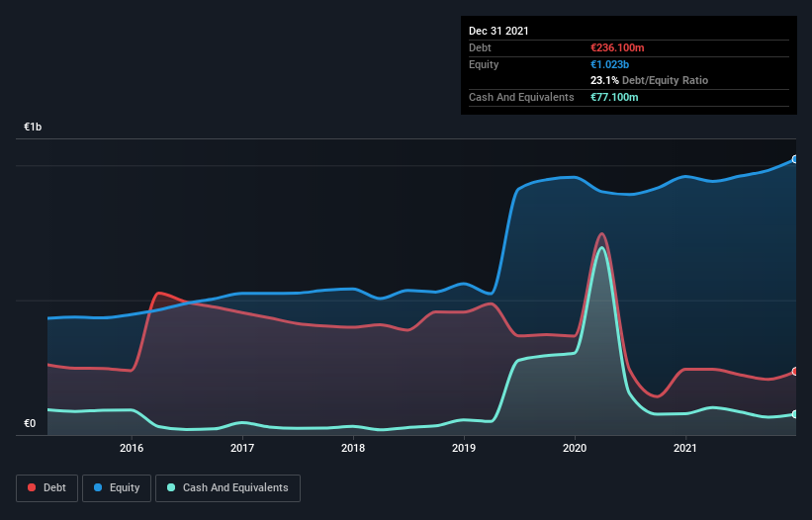Screen dimensions: 812x520
Task: Click the Equity label in the tooltip
Action: [x=484, y=64]
